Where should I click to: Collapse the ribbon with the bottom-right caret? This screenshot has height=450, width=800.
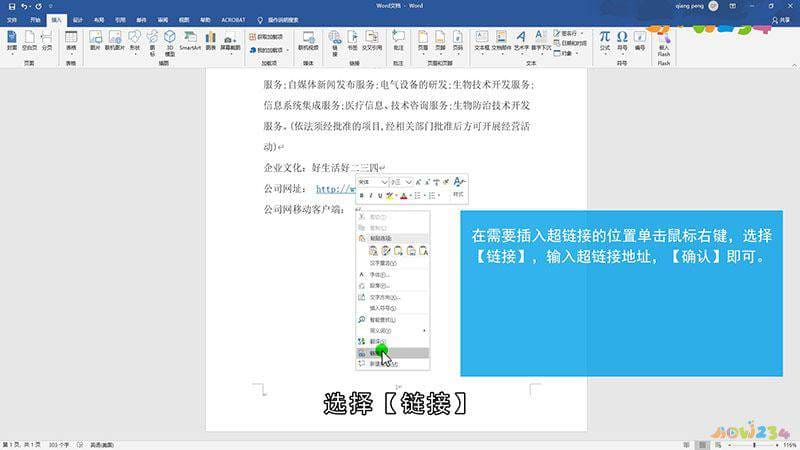(x=794, y=65)
